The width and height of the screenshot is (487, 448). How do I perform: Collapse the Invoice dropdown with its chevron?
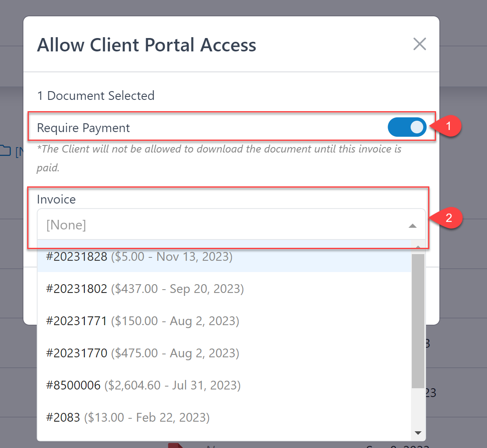click(x=413, y=225)
